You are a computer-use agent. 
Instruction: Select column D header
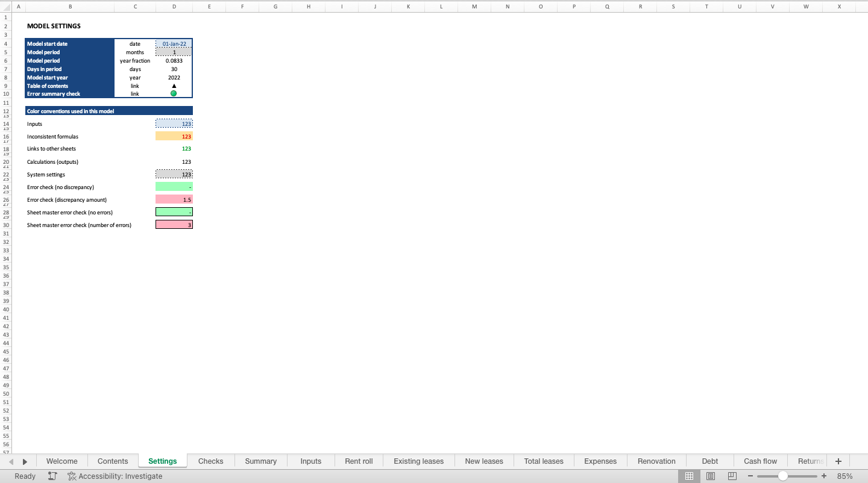(174, 7)
